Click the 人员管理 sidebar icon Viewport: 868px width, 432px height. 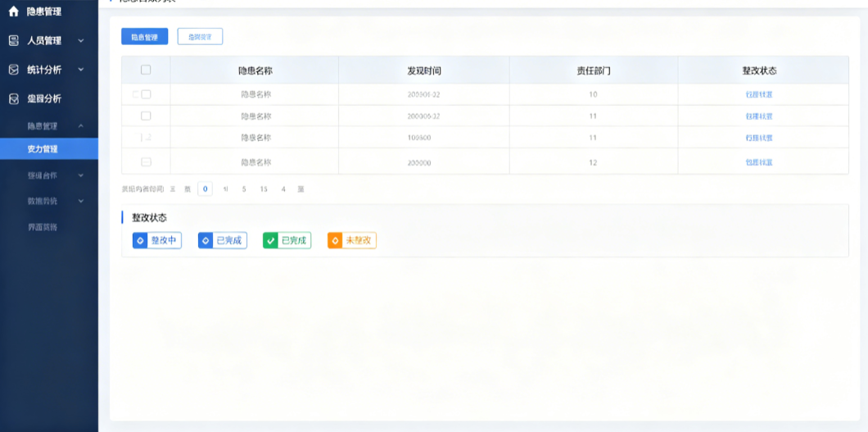point(14,40)
